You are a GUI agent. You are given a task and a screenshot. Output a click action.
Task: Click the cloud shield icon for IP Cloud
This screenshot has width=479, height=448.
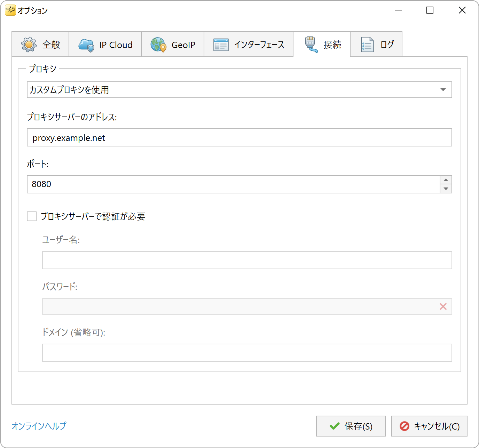pos(86,45)
